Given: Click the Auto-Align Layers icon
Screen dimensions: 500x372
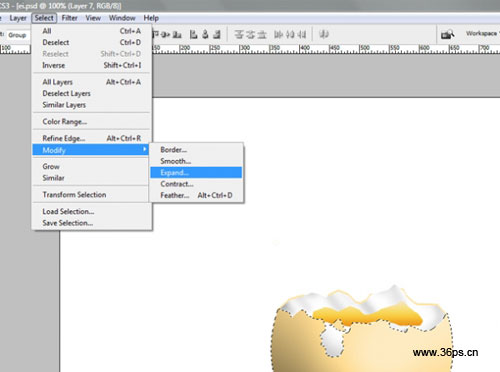Looking at the screenshot, I should click(324, 34).
